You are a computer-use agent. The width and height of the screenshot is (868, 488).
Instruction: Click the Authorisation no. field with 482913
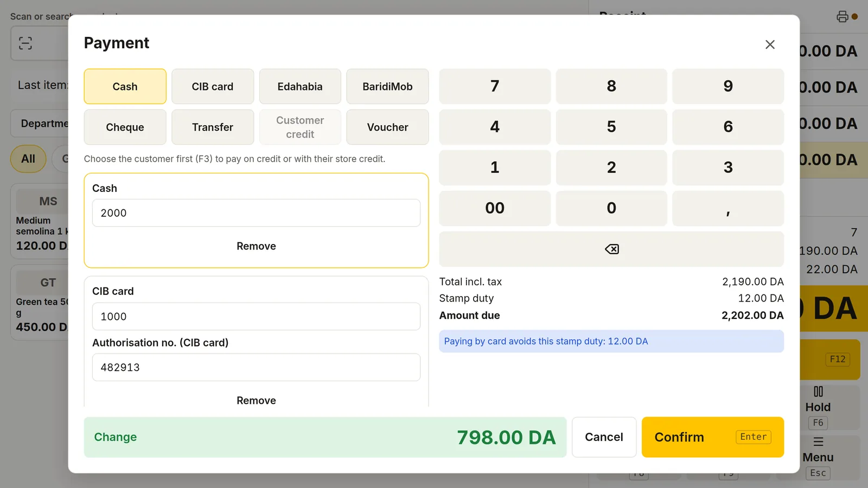pos(256,368)
